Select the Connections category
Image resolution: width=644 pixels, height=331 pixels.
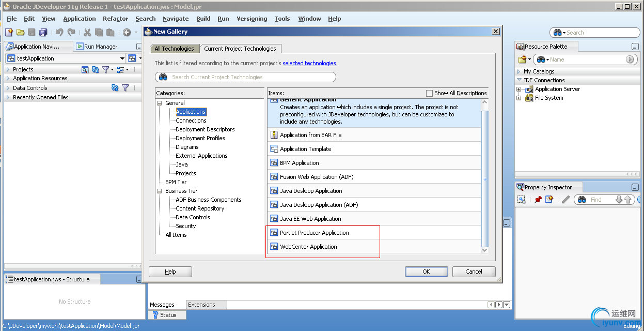pos(191,121)
